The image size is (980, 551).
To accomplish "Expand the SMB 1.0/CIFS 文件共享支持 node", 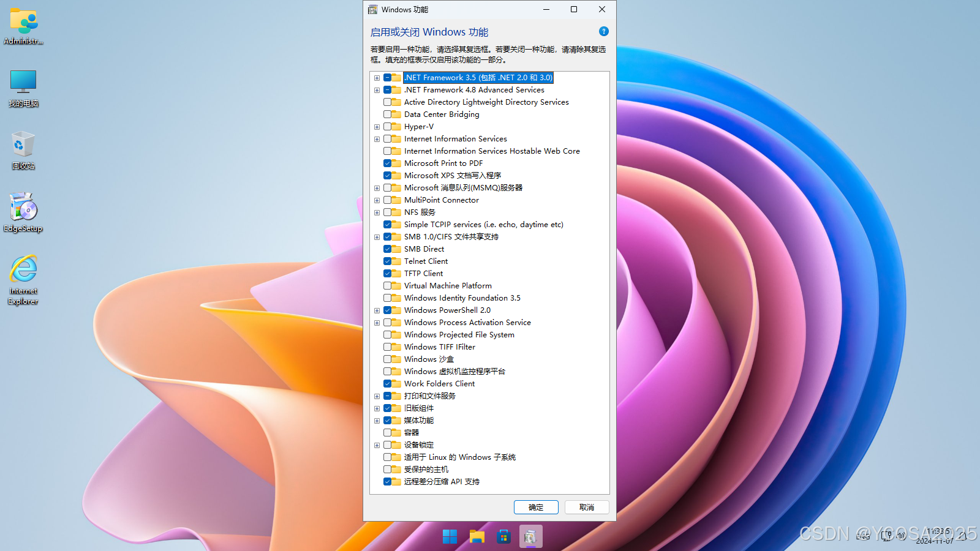I will 377,237.
